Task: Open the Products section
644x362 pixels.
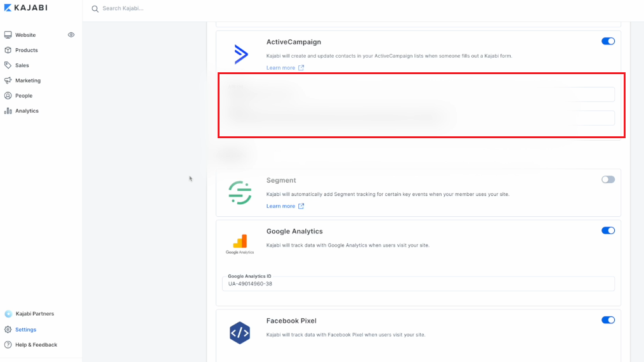Action: [x=26, y=50]
